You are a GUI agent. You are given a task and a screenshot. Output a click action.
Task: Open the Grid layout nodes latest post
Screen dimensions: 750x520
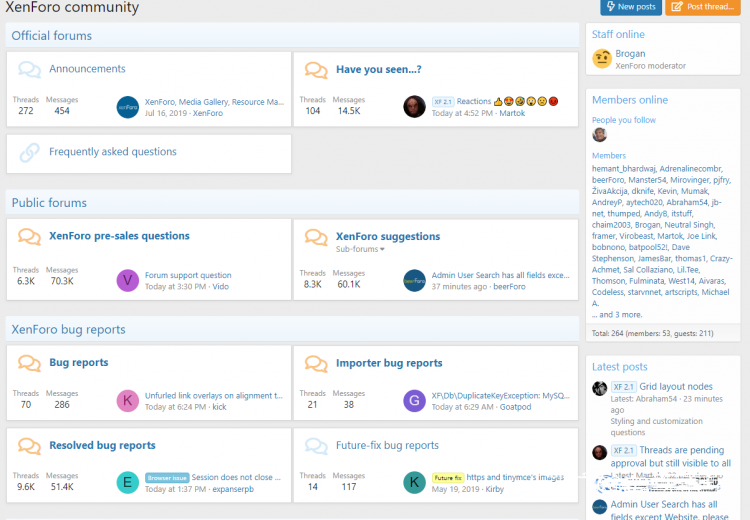[x=676, y=386]
